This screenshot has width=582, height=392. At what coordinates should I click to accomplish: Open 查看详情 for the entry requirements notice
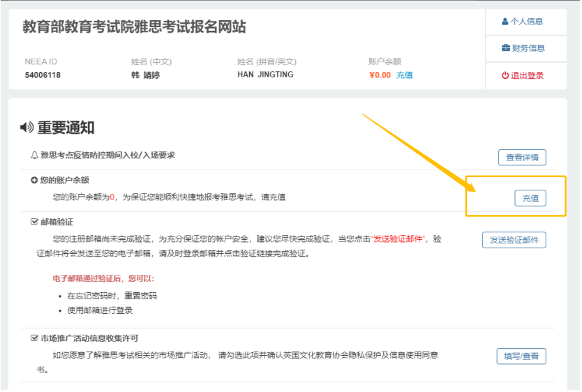pyautogui.click(x=522, y=158)
